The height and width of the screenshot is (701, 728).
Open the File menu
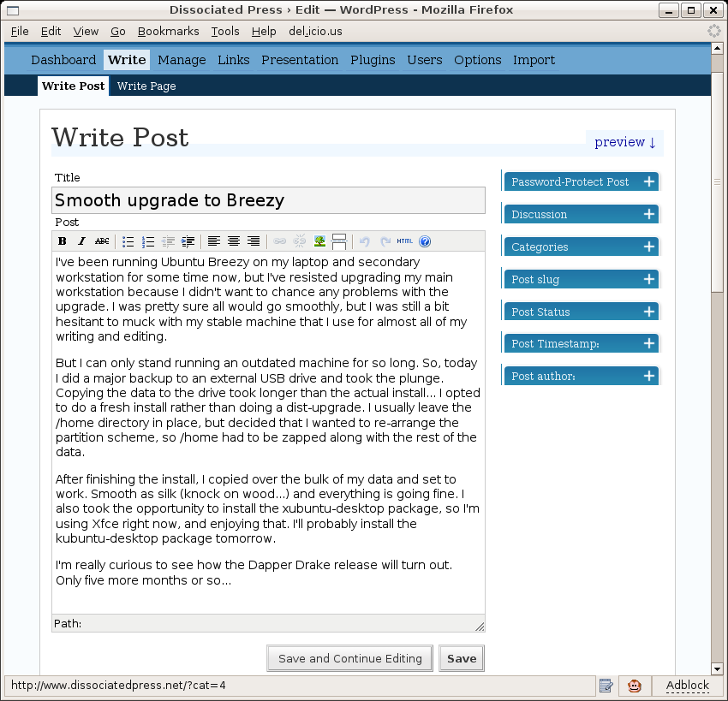coord(20,31)
